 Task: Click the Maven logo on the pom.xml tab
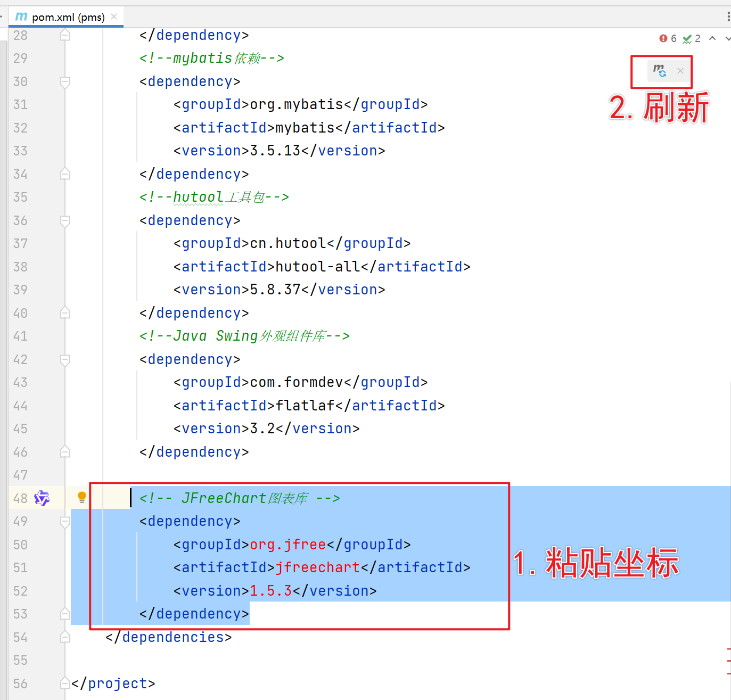[x=20, y=17]
